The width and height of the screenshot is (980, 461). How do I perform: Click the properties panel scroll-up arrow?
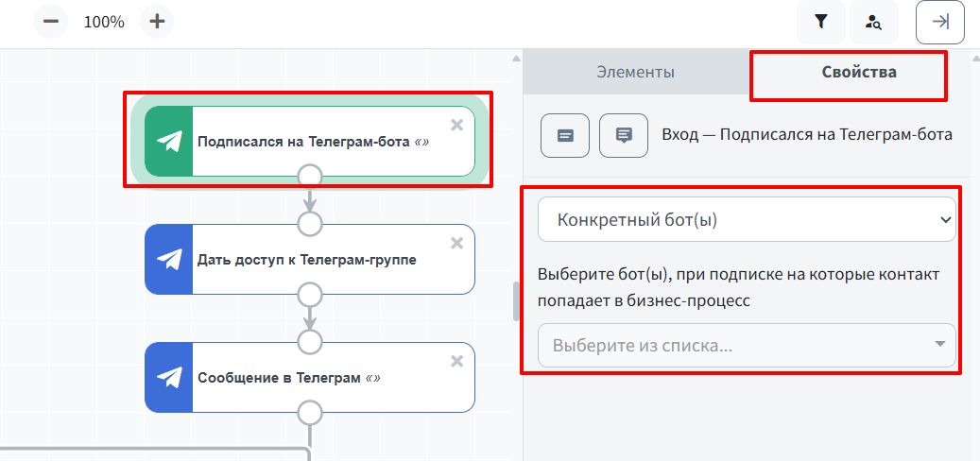[975, 59]
